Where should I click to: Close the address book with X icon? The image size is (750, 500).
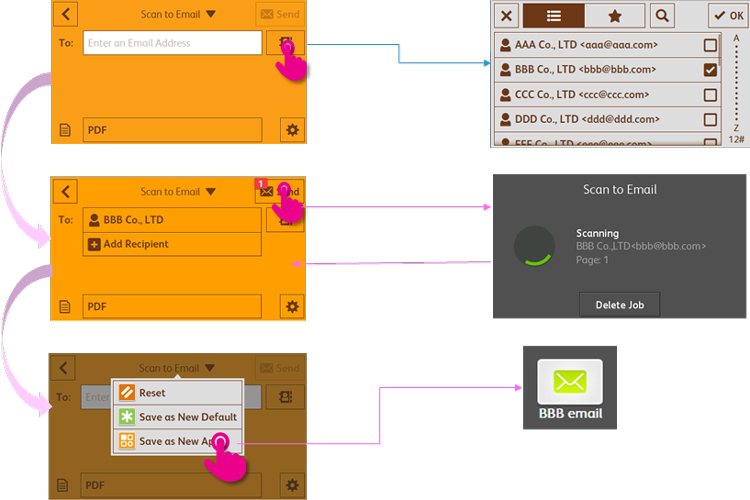pos(507,16)
